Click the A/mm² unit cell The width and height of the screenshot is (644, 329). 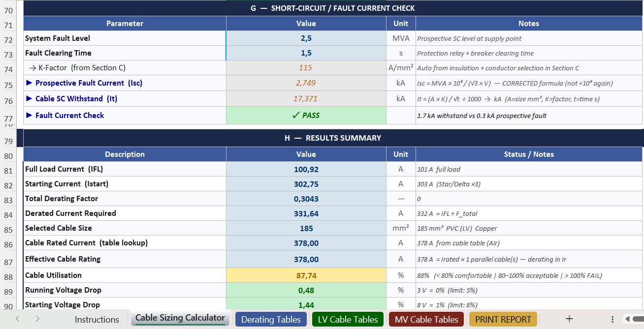click(401, 68)
